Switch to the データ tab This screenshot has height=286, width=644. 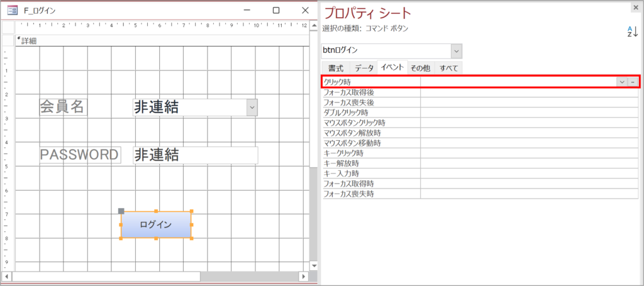click(x=364, y=68)
